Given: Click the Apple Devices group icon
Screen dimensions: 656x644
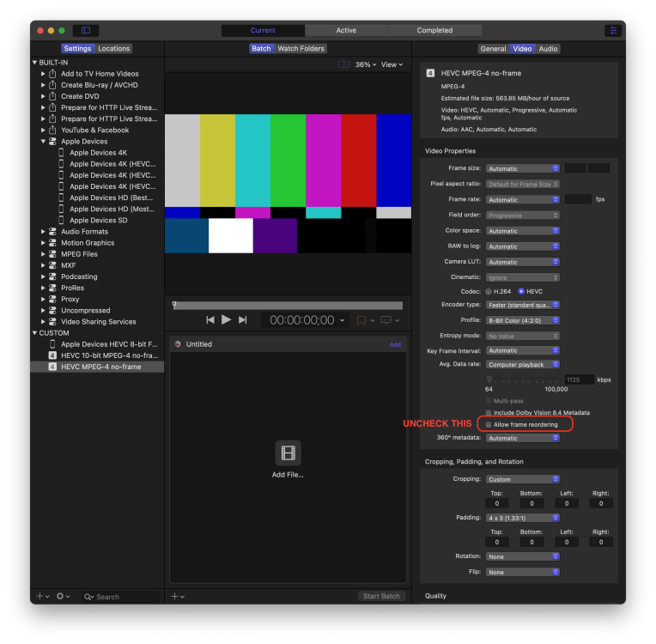Looking at the screenshot, I should pyautogui.click(x=52, y=142).
